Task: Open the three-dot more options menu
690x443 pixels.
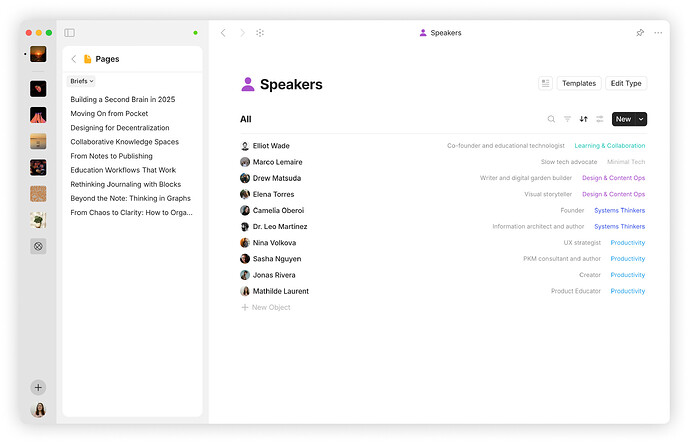Action: (x=658, y=33)
